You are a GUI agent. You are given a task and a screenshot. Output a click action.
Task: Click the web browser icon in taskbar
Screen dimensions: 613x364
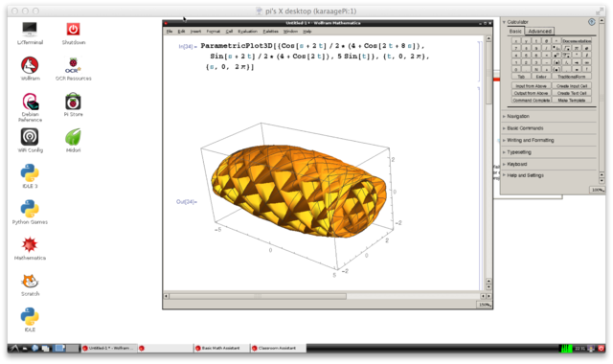click(34, 348)
